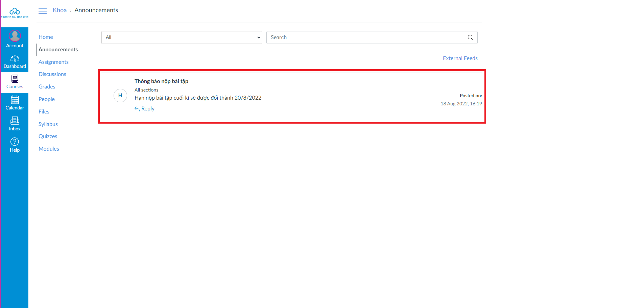Toggle the hamburger course navigation menu
The image size is (644, 308).
pos(43,11)
